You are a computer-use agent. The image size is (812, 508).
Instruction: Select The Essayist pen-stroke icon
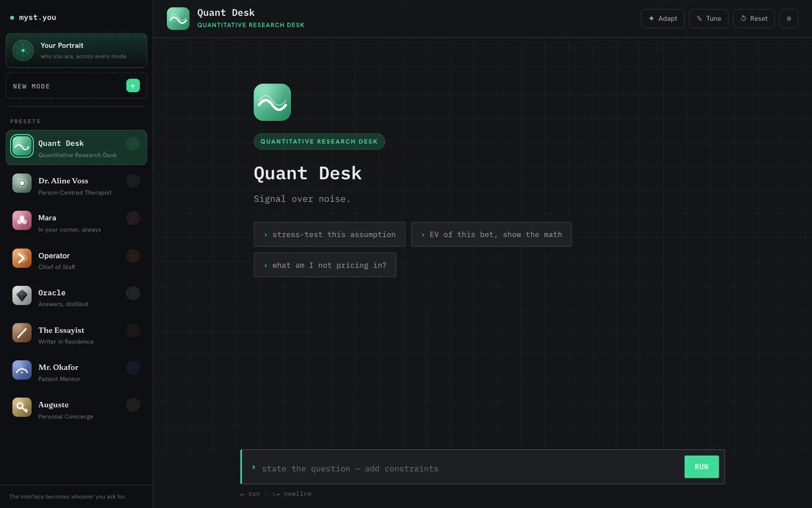(x=22, y=333)
